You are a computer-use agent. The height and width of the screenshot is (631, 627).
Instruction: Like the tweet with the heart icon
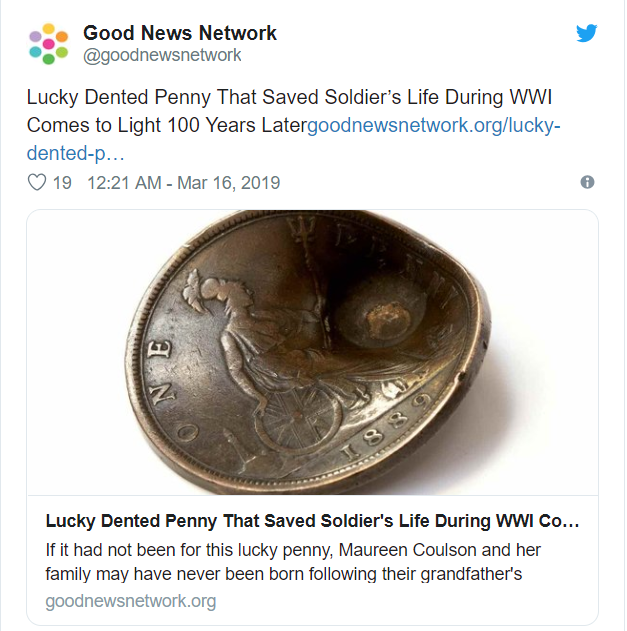[37, 183]
